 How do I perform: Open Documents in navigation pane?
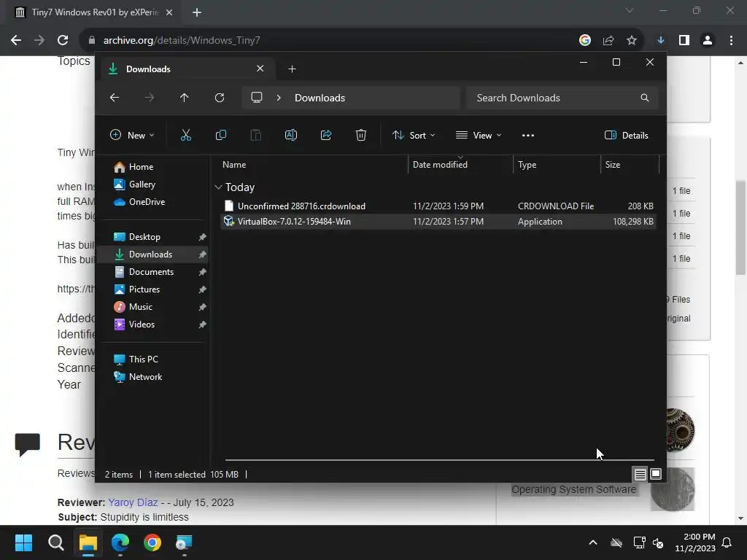coord(150,272)
